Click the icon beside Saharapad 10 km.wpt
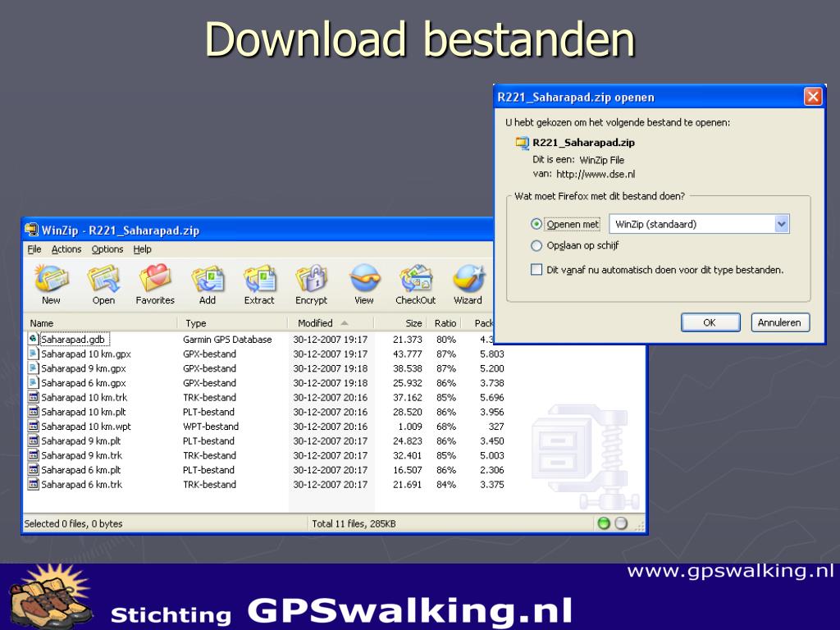 point(33,426)
